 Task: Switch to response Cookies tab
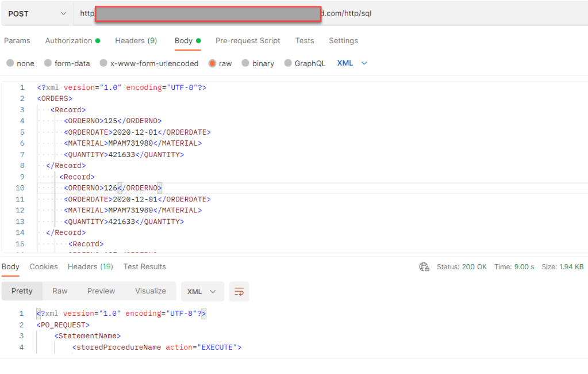[x=44, y=267]
